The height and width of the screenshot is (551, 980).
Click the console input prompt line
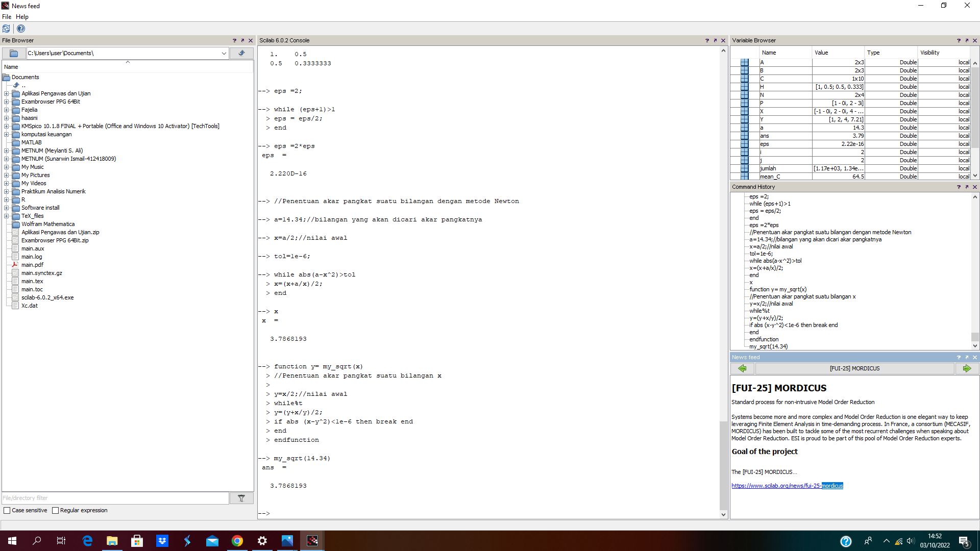click(487, 513)
